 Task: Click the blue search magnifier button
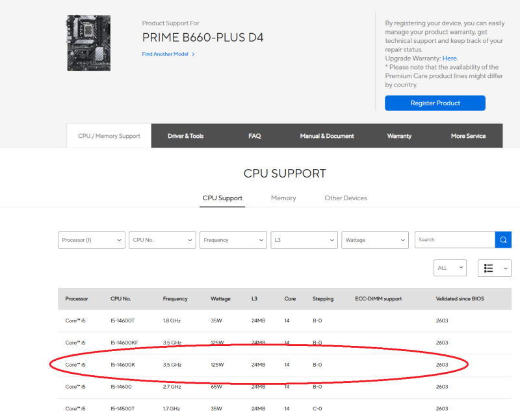coord(503,239)
